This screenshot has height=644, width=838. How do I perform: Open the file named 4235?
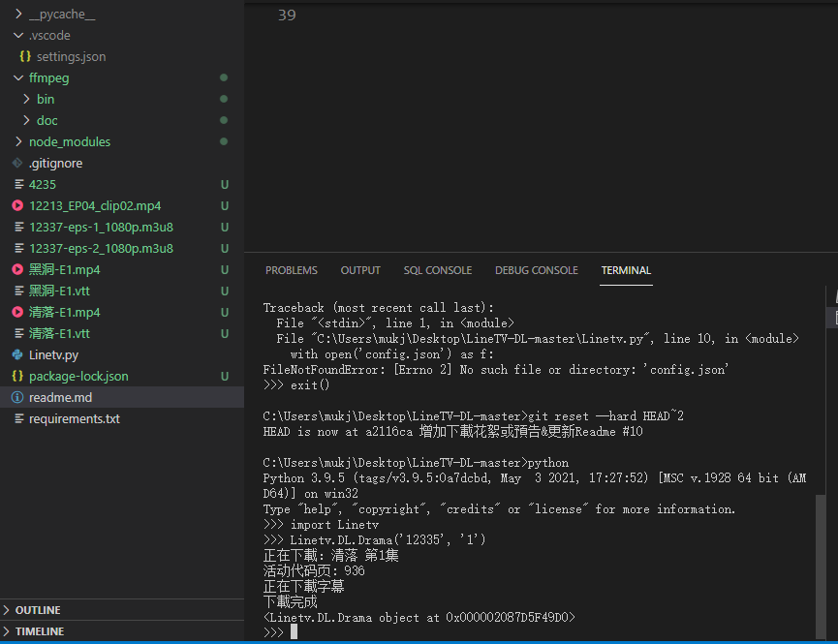point(43,184)
